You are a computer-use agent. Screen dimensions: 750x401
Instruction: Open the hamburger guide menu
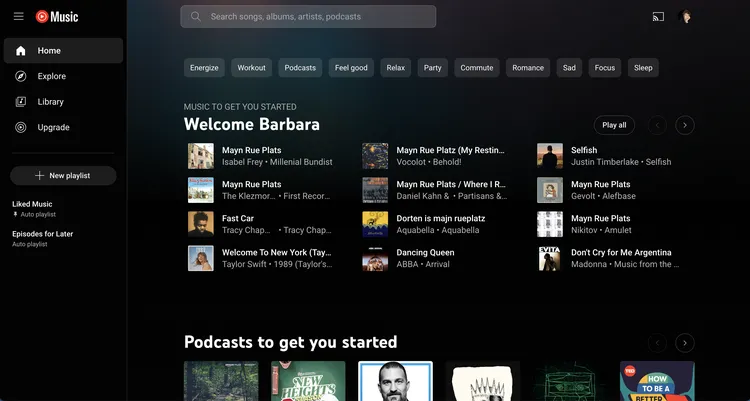(x=18, y=17)
